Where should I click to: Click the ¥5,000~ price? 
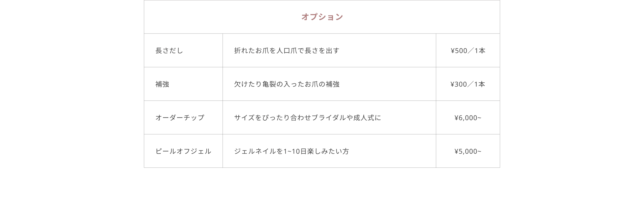[x=468, y=151]
